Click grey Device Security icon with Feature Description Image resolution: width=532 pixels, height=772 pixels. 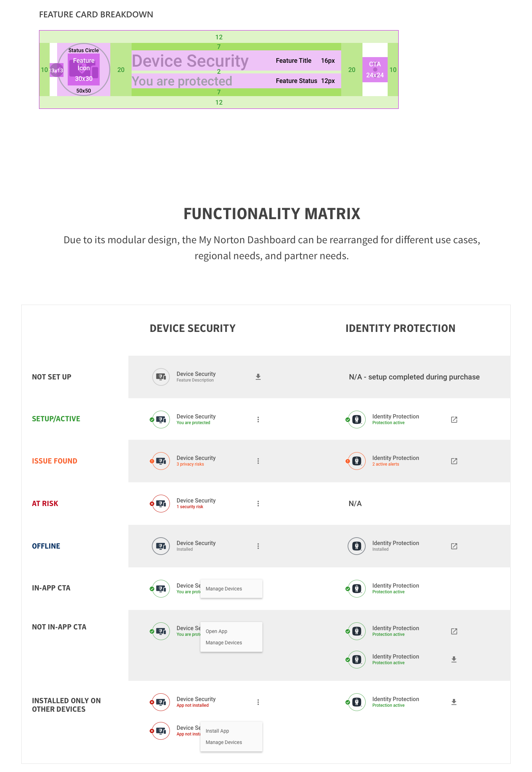(x=161, y=377)
